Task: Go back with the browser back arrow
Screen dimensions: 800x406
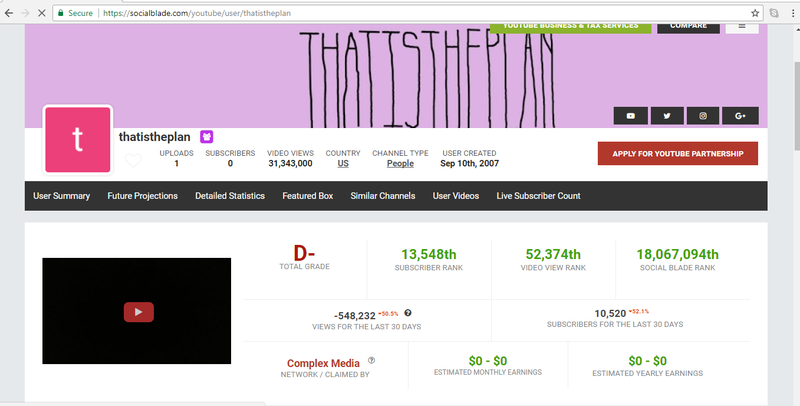Action: click(x=9, y=13)
